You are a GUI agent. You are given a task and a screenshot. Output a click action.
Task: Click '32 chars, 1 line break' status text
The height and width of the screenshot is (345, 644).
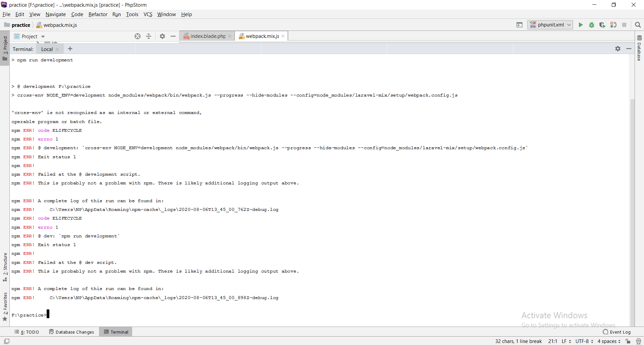pos(518,341)
